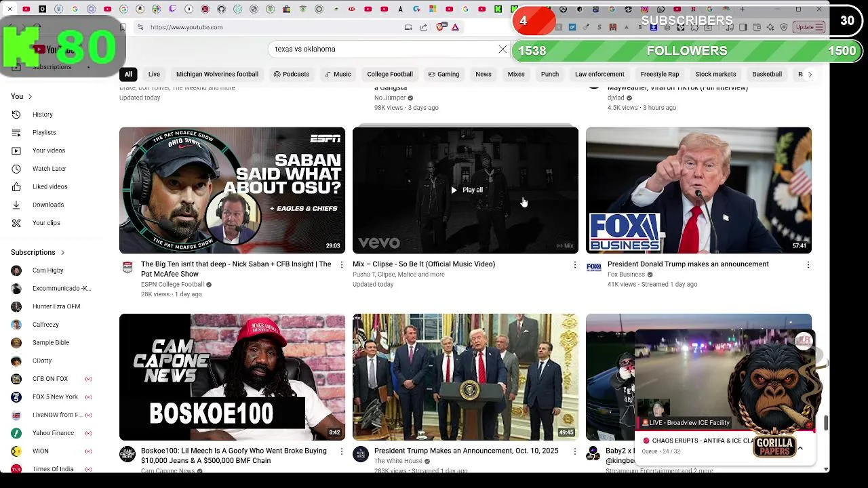
Task: Select the News filter chip
Action: pos(484,75)
